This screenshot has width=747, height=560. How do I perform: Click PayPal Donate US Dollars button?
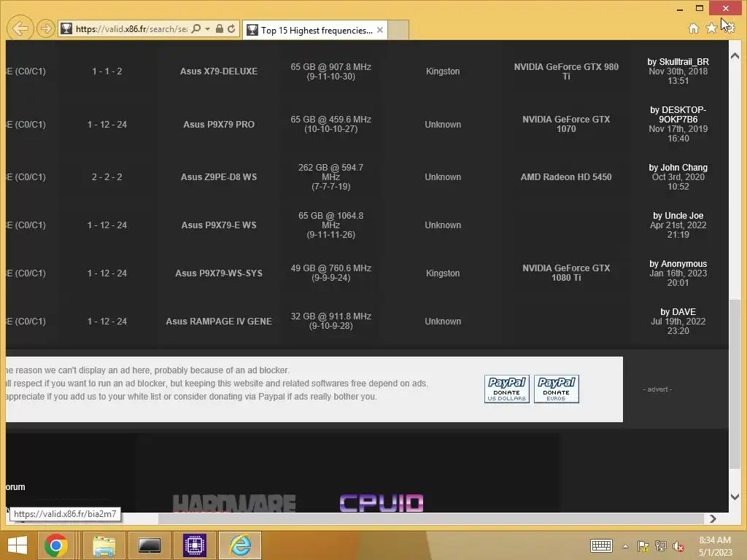[506, 389]
